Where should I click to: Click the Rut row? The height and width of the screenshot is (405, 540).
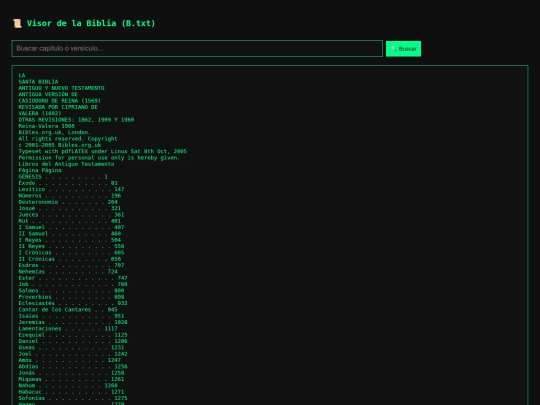[x=70, y=221]
